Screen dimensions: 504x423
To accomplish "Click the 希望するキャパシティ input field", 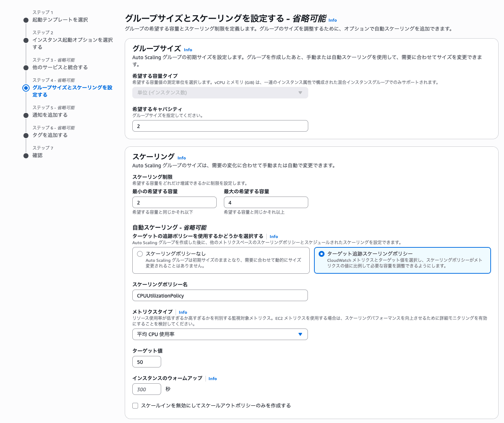I will [220, 126].
